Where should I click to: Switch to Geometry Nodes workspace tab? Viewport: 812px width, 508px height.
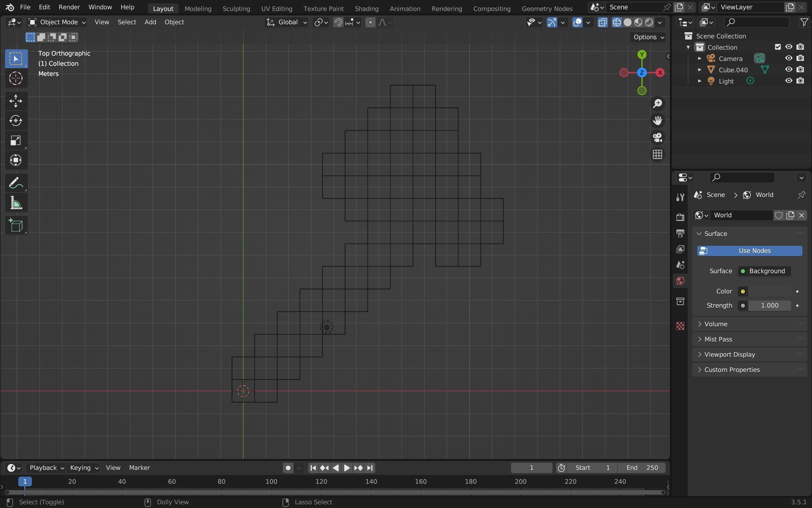pyautogui.click(x=547, y=8)
